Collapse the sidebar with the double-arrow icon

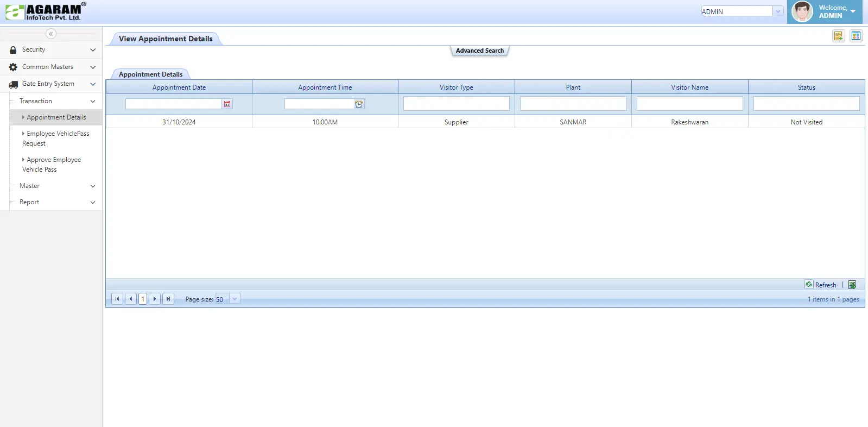51,34
